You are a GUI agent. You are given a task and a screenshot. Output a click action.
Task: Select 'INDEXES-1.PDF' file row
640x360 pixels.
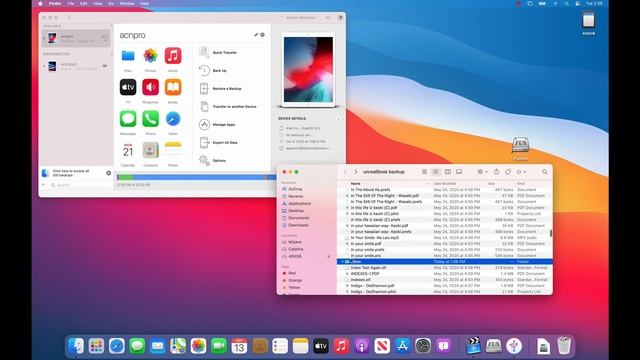tap(444, 273)
